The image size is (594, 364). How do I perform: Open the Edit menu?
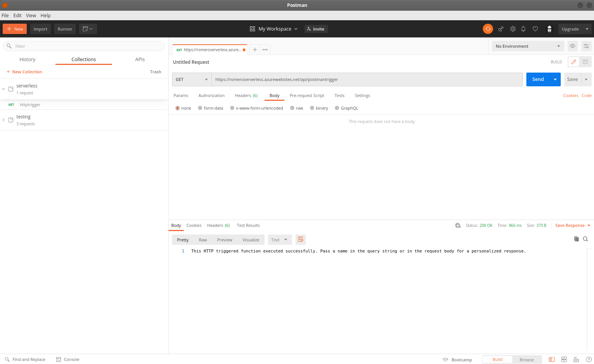(18, 16)
